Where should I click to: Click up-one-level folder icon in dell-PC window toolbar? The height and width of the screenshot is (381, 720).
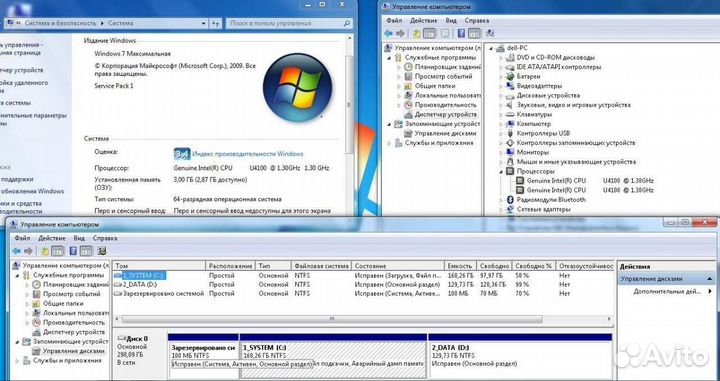417,33
